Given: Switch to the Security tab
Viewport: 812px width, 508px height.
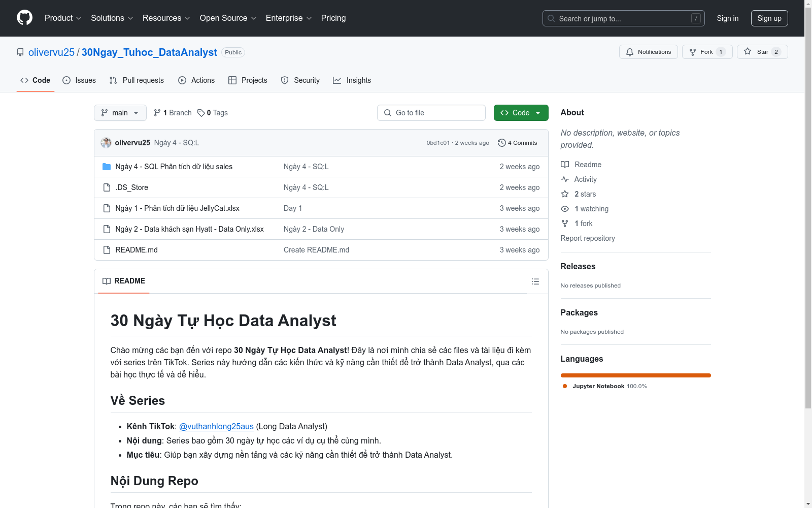Looking at the screenshot, I should pyautogui.click(x=300, y=80).
